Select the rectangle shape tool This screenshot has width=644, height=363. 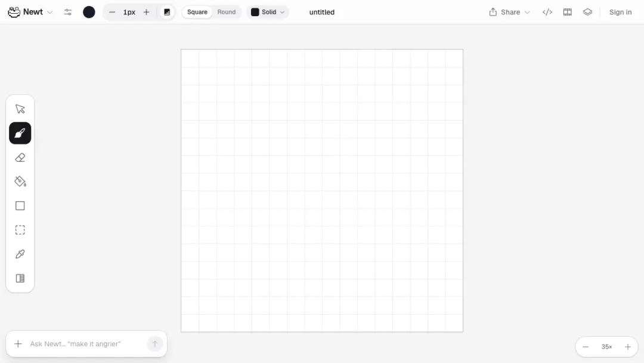[x=20, y=205]
